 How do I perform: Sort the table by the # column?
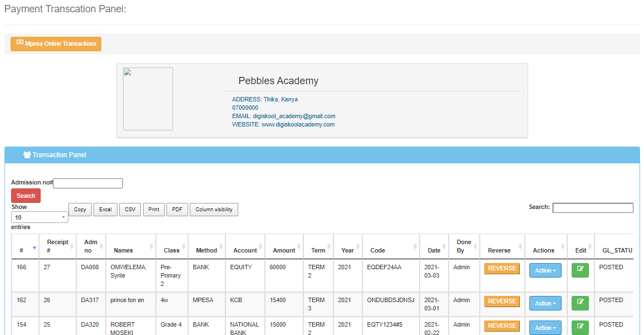[22, 250]
